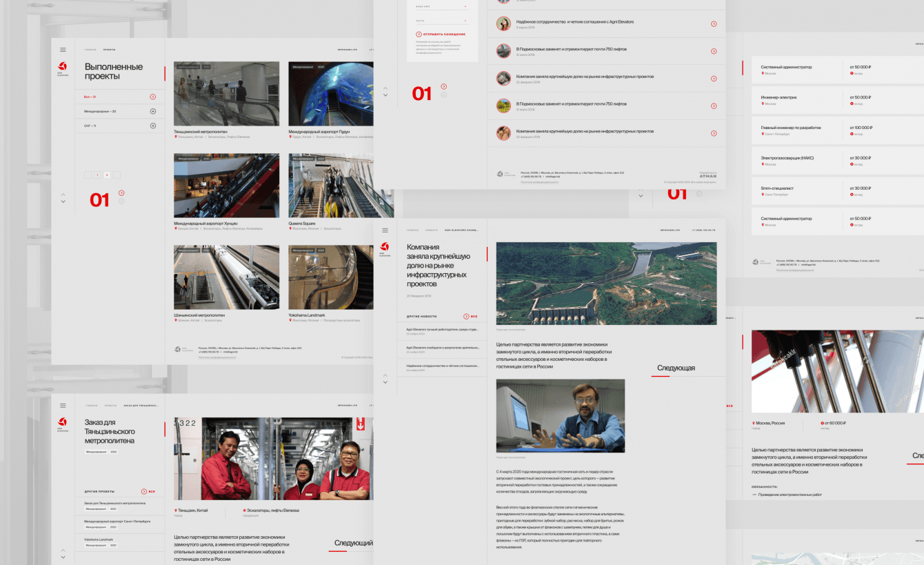Click up chevron on news list page sidebar
The image size is (924, 565).
coord(385,88)
